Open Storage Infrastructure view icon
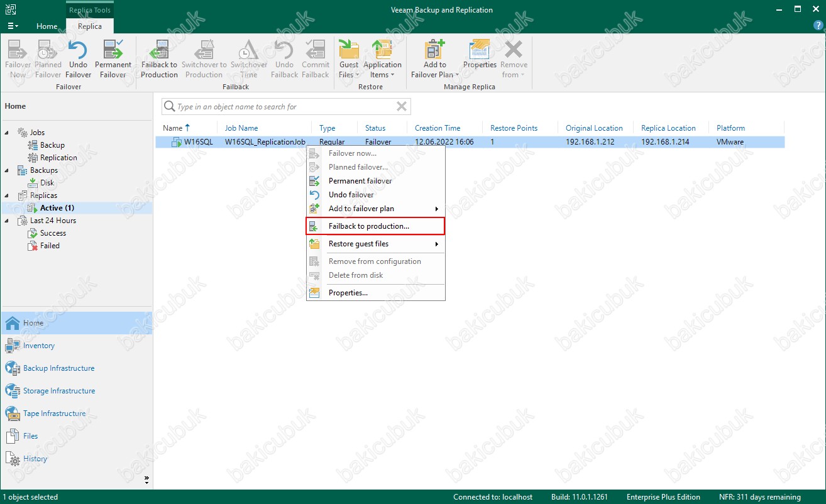 point(13,391)
